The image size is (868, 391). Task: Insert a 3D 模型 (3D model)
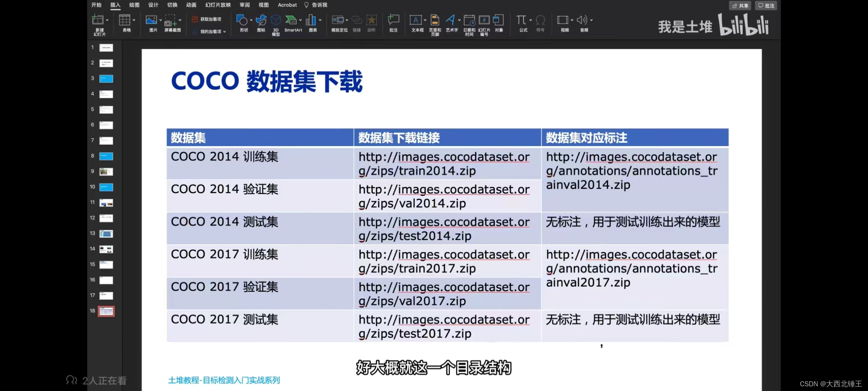pyautogui.click(x=275, y=24)
